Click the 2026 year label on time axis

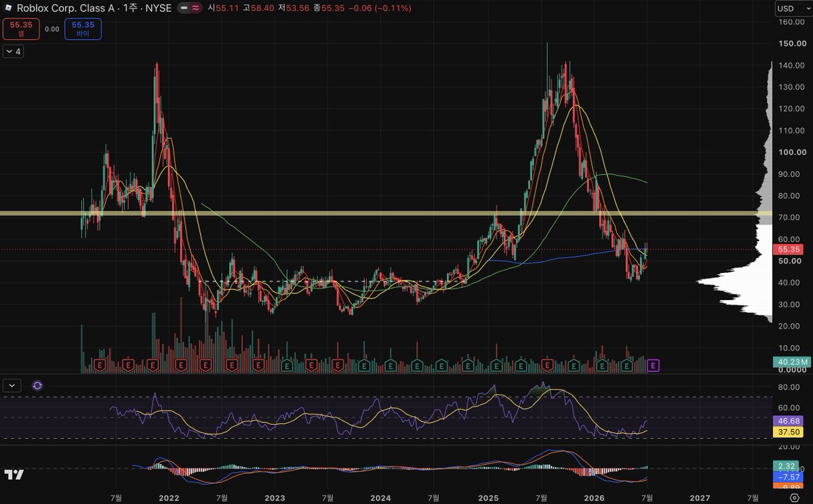(594, 498)
